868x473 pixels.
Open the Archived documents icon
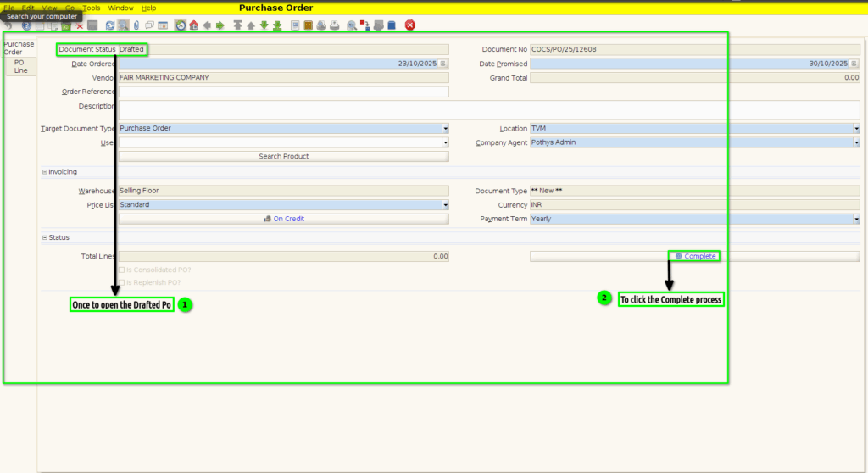click(x=309, y=25)
